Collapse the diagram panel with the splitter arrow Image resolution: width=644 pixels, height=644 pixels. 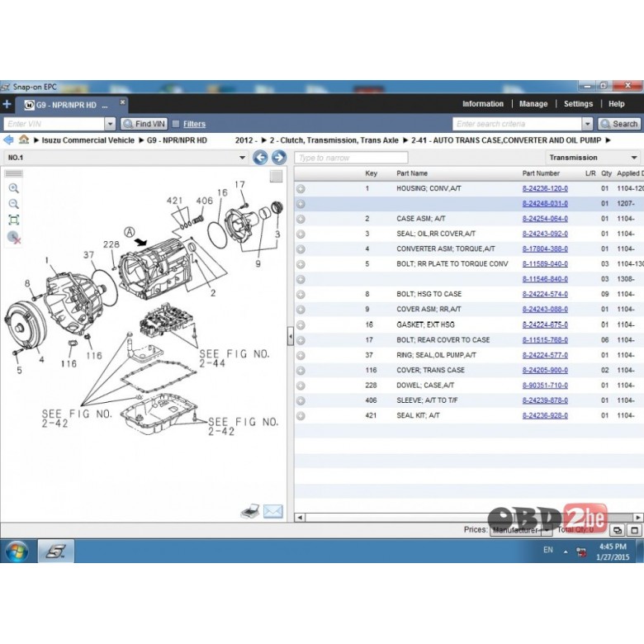click(291, 337)
